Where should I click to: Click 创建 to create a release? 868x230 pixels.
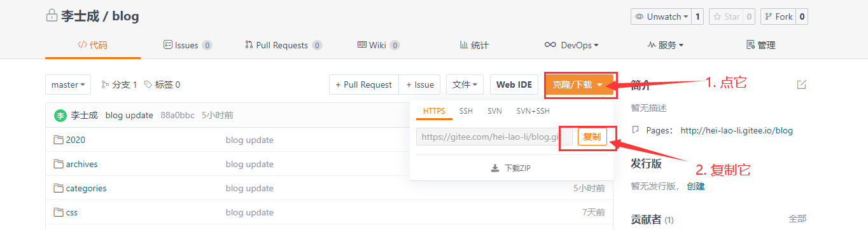click(x=696, y=186)
